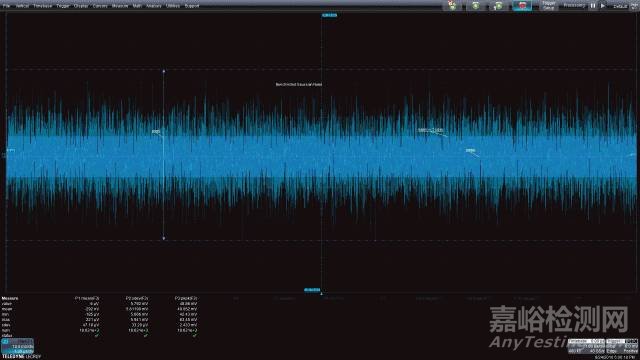
Task: Open Trigger Setup from the top bar
Action: point(549,6)
